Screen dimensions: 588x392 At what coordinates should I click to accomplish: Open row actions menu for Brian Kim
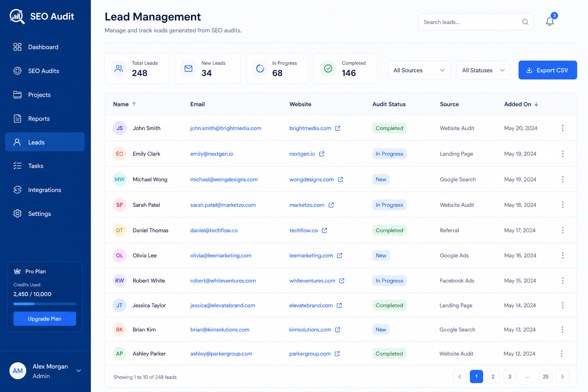pyautogui.click(x=562, y=330)
